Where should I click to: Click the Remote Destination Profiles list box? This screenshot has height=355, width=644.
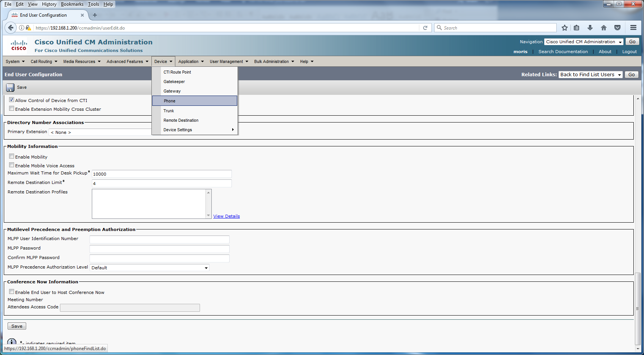click(x=151, y=204)
